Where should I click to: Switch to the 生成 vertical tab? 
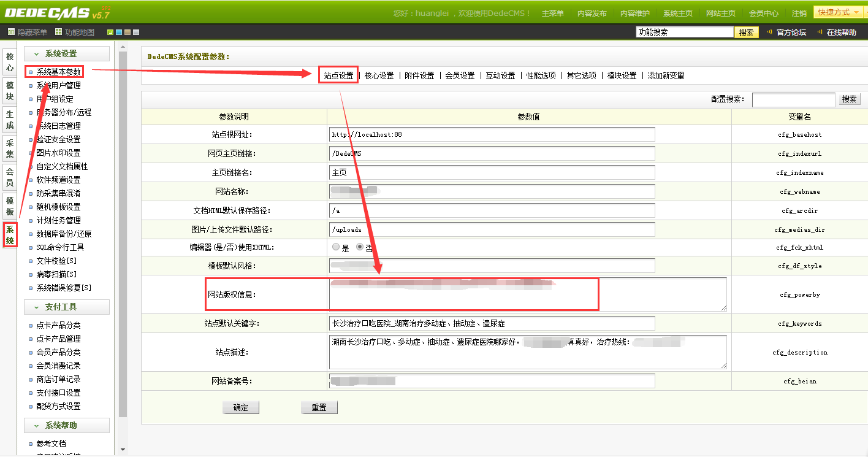10,120
